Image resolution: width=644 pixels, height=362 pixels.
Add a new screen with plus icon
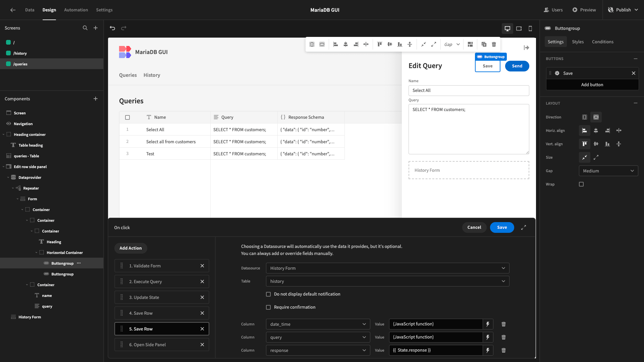click(x=96, y=28)
